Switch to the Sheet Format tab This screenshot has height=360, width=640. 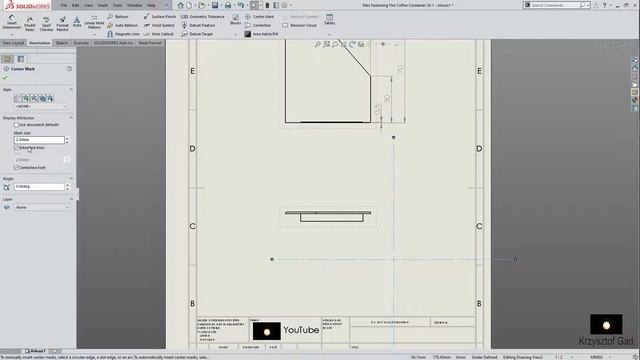pyautogui.click(x=150, y=43)
